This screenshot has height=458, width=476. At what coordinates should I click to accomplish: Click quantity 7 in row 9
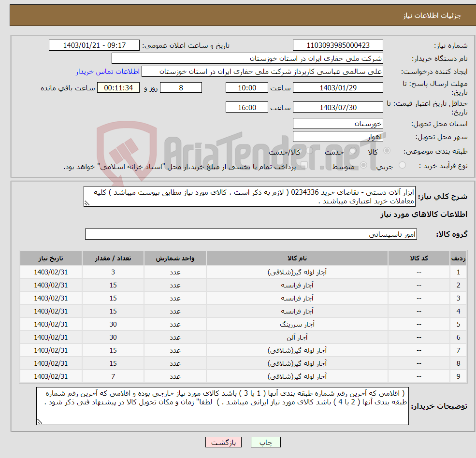click(113, 377)
